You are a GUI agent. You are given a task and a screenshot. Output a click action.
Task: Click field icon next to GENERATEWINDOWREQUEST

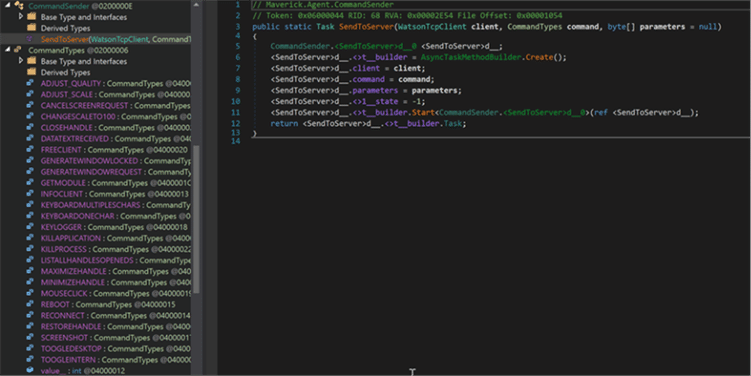(x=30, y=171)
